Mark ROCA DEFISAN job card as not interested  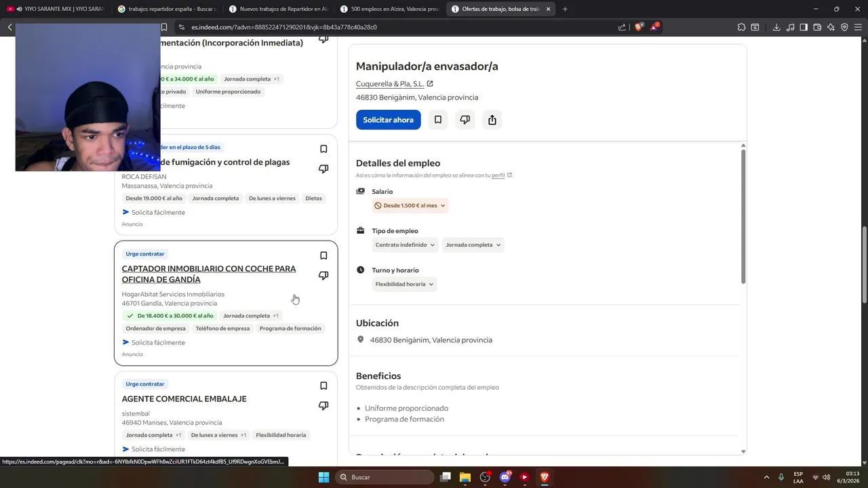(x=323, y=169)
